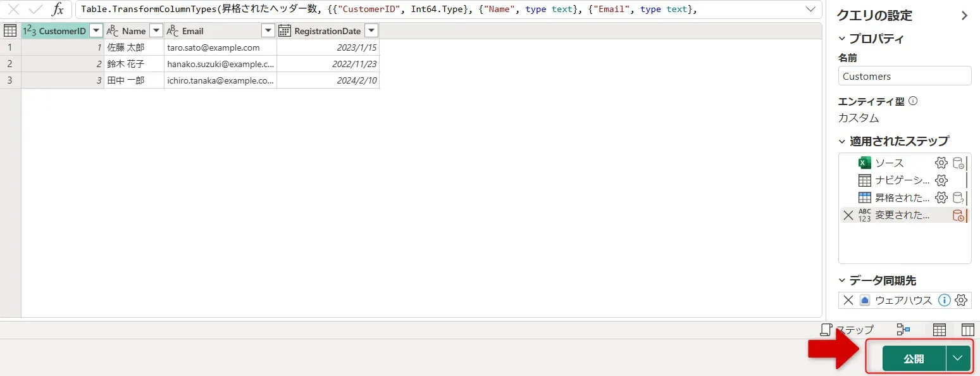The height and width of the screenshot is (376, 980).
Task: Click the info icon beside ウェアハウス
Action: point(945,300)
